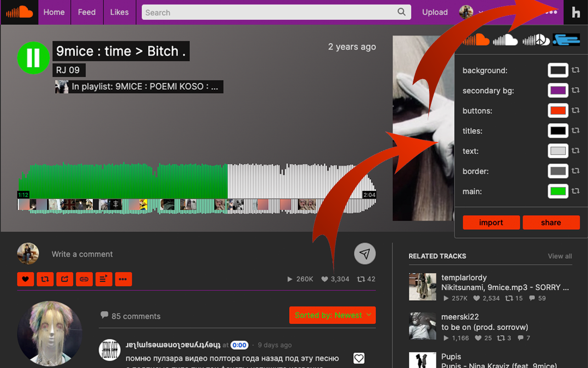Open the purple secondary bg color swatch
The width and height of the screenshot is (588, 368).
558,91
